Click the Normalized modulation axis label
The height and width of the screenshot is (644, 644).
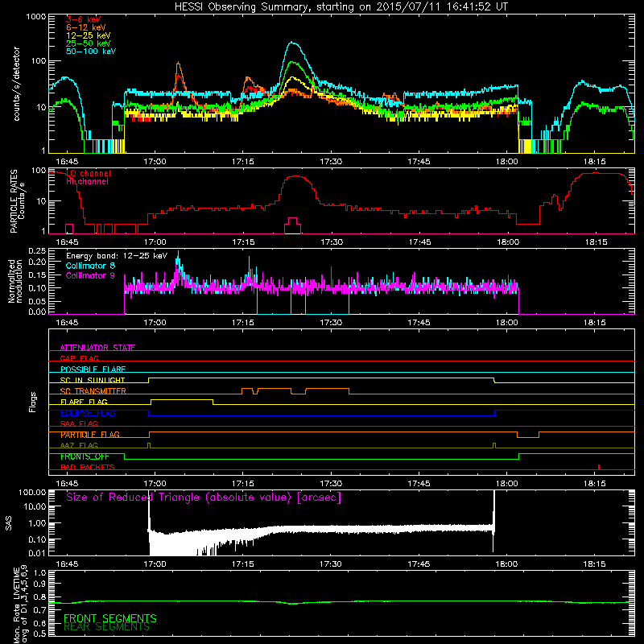tap(15, 281)
